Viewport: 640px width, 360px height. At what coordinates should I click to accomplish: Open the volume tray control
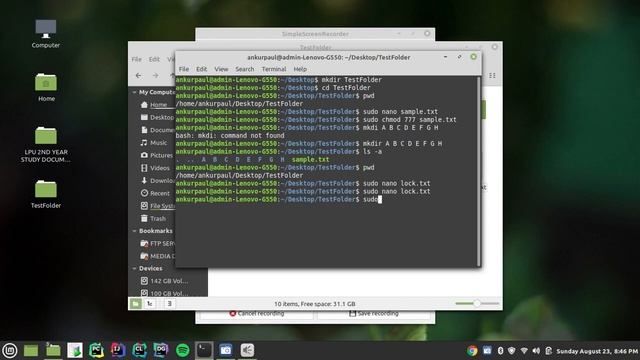point(536,351)
